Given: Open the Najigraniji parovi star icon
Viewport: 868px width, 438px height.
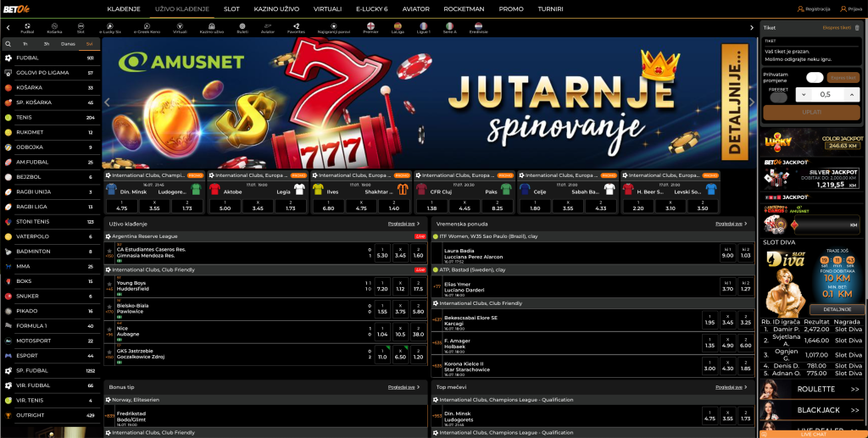Looking at the screenshot, I should (334, 25).
